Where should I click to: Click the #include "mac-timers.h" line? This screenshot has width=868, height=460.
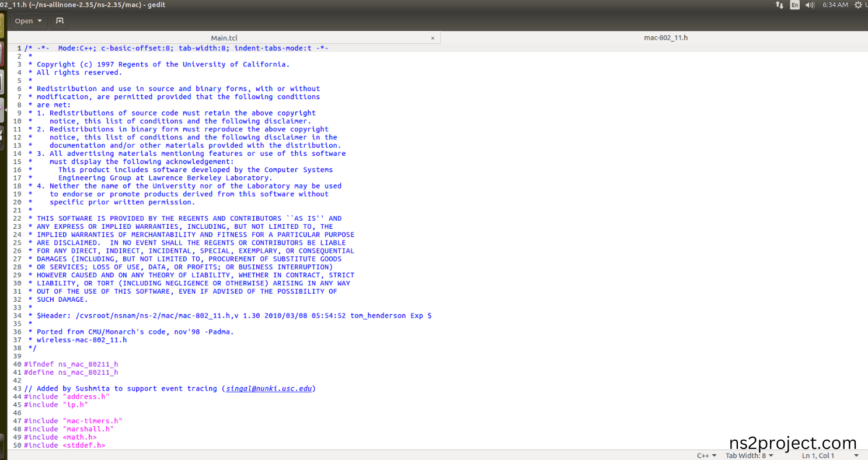pos(73,421)
